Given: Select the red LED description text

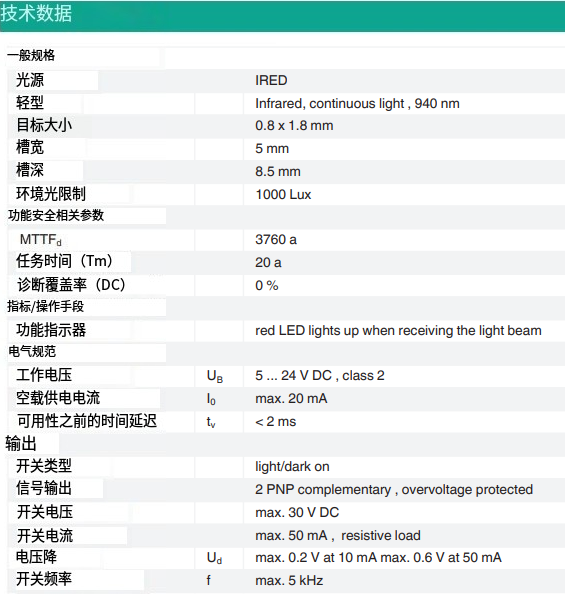Looking at the screenshot, I should tap(398, 330).
